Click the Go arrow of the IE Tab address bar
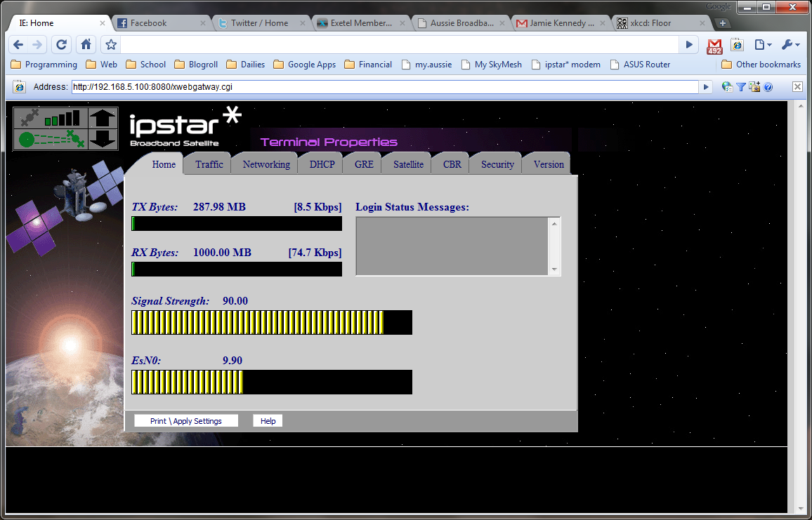Viewport: 812px width, 520px height. (x=706, y=87)
